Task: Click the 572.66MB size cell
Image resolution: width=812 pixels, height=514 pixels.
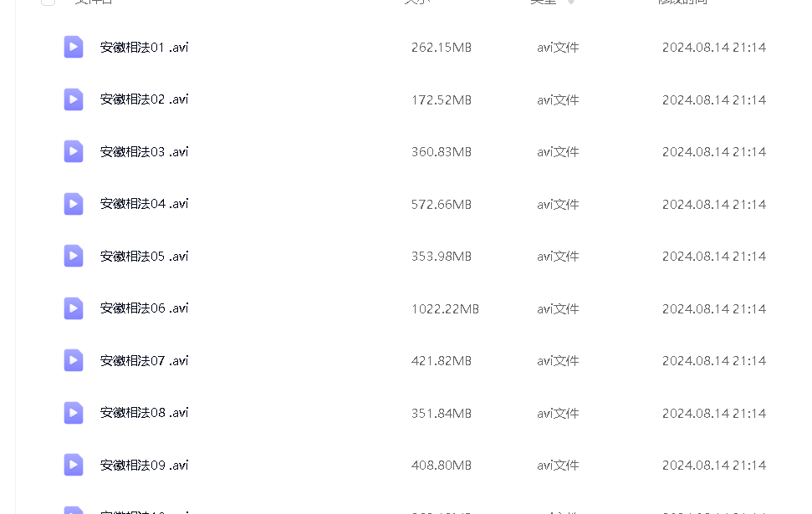Action: pos(442,205)
